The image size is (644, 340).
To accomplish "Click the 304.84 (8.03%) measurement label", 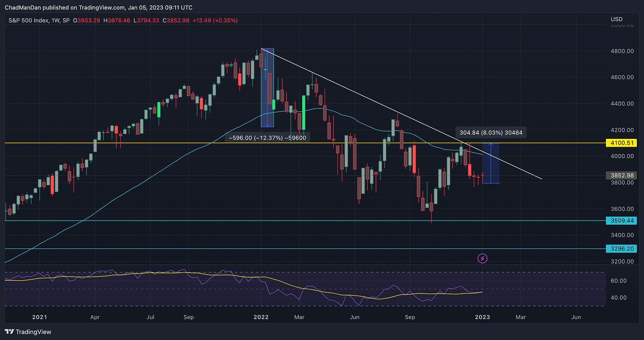I will pos(491,132).
